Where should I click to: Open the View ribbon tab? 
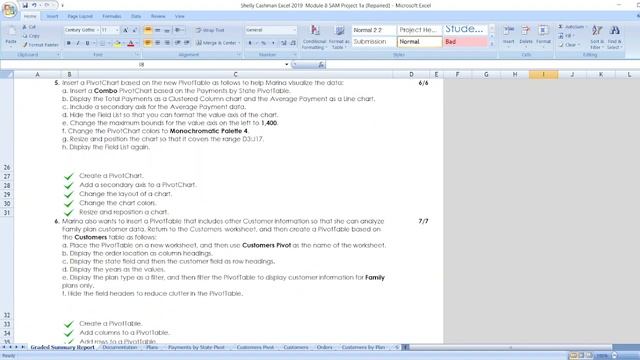click(x=180, y=16)
